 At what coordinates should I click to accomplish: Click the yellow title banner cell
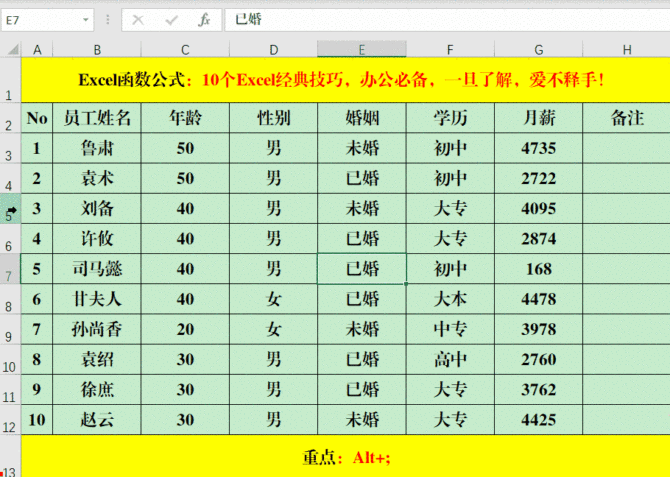click(x=345, y=79)
